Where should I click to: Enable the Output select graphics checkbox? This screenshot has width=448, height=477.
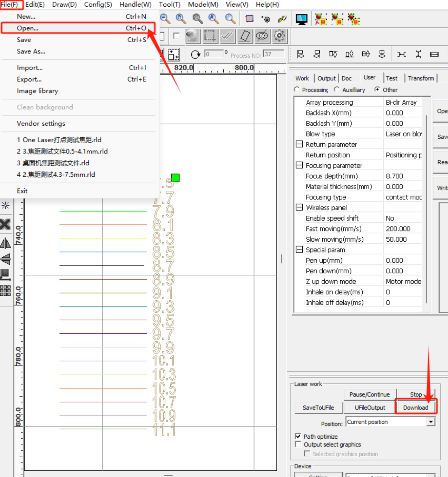coord(298,444)
